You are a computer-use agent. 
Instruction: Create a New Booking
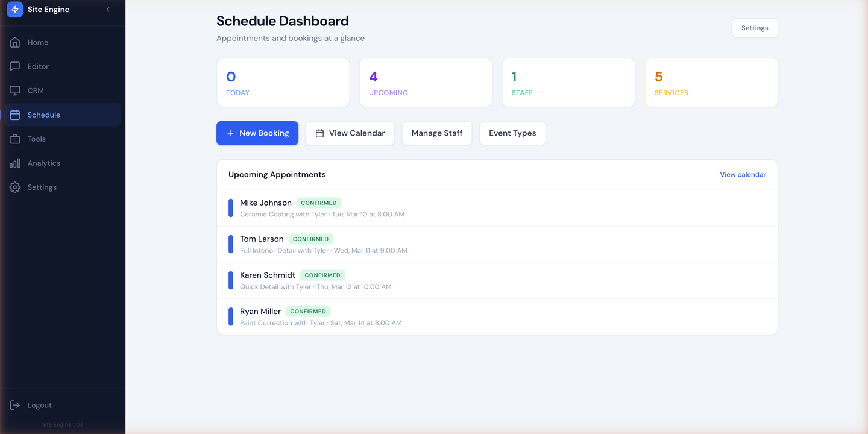257,133
